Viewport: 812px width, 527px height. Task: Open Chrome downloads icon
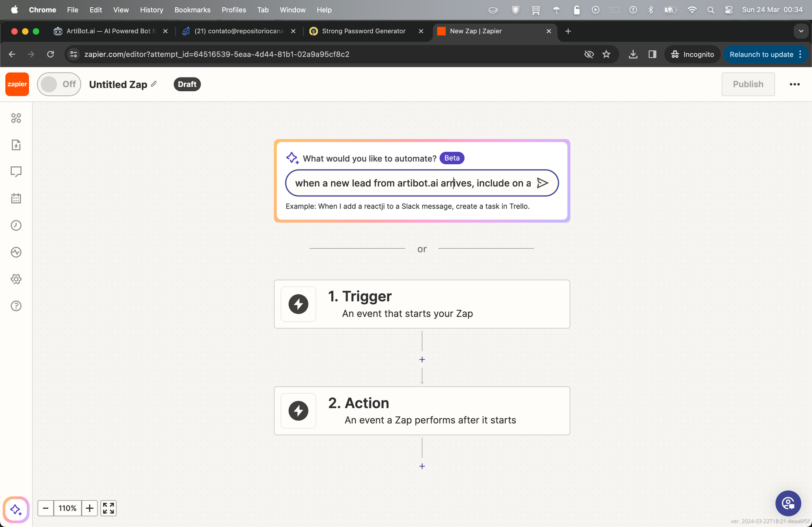[x=633, y=54]
